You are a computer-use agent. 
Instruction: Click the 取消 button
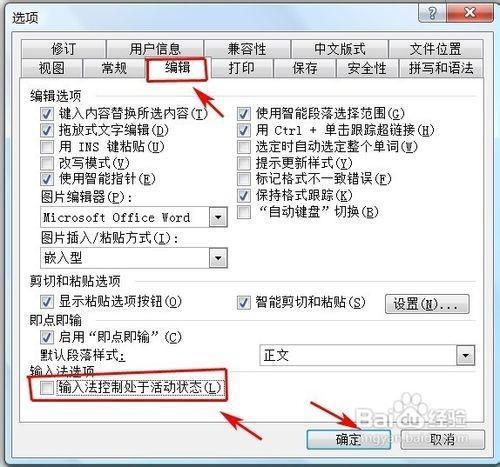[443, 440]
